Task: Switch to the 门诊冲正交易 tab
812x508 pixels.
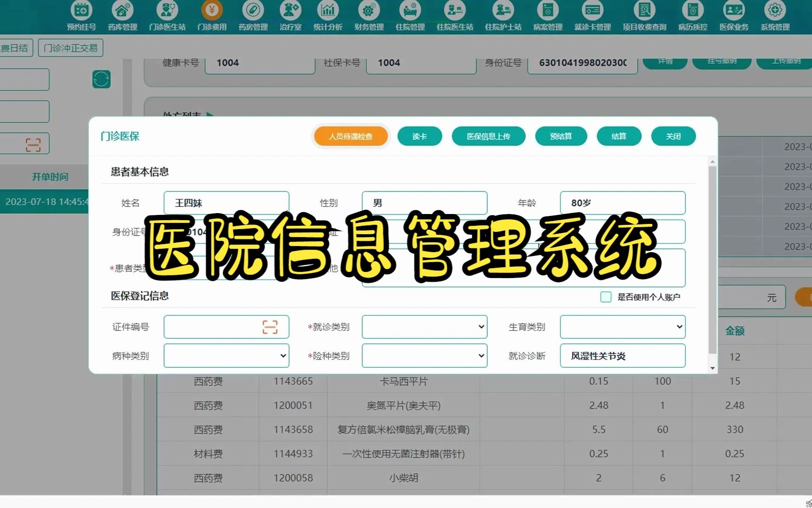Action: pos(70,48)
